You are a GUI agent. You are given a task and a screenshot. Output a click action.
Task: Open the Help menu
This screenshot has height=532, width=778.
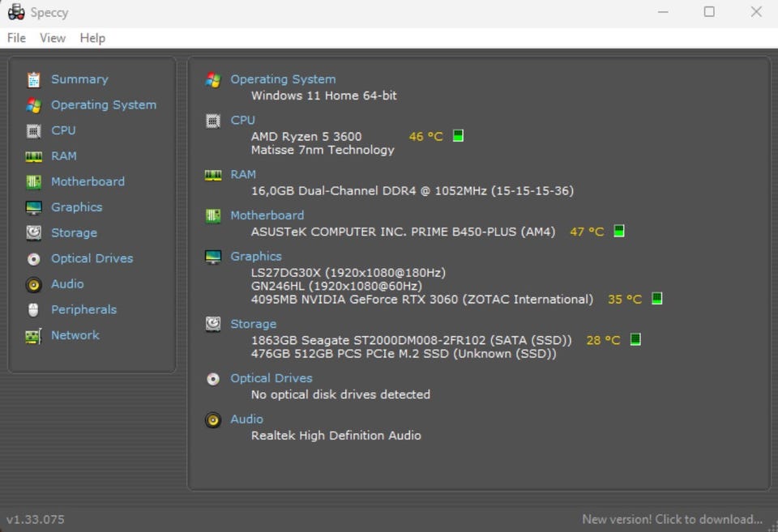pyautogui.click(x=92, y=38)
